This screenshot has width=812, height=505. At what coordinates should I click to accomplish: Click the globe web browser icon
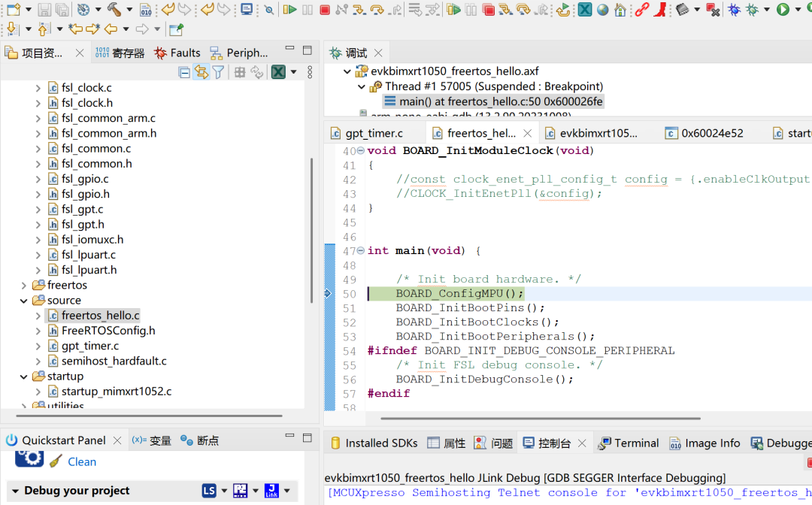(603, 9)
